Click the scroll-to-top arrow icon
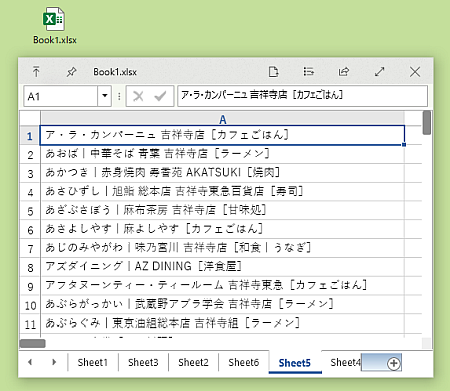The height and width of the screenshot is (391, 450). [x=36, y=72]
